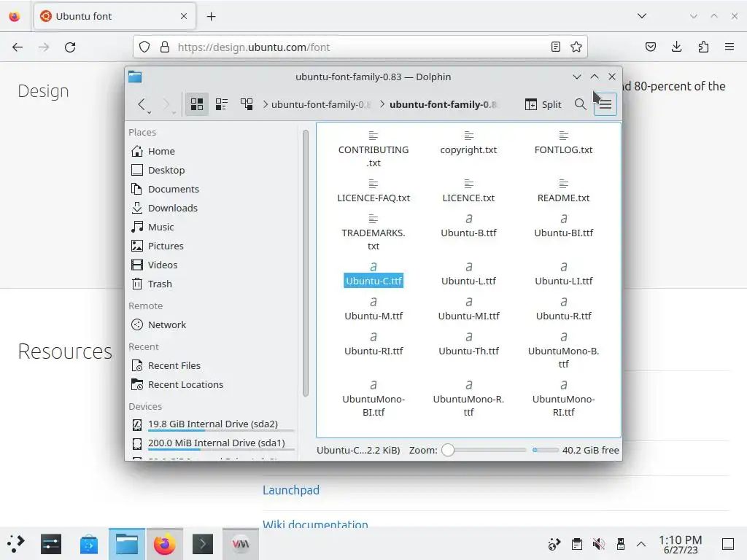Image resolution: width=747 pixels, height=560 pixels.
Task: Select the LICENCE.txt file
Action: pos(469,191)
